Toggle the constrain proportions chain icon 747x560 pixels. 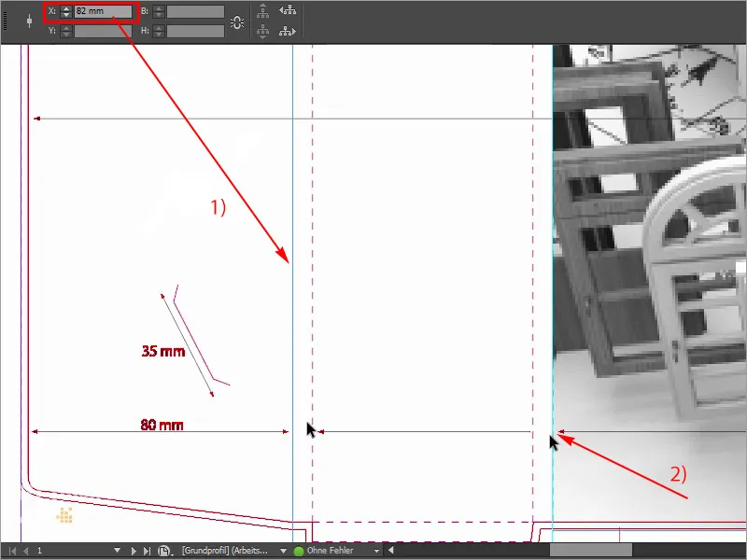click(x=237, y=21)
